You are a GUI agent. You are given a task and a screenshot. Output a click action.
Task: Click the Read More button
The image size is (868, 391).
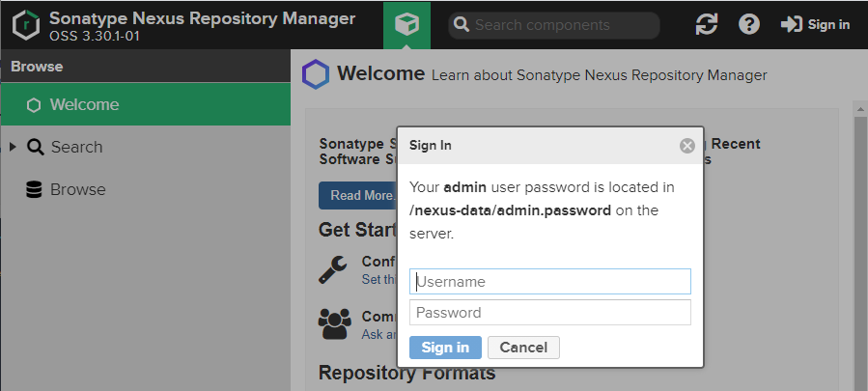(358, 195)
